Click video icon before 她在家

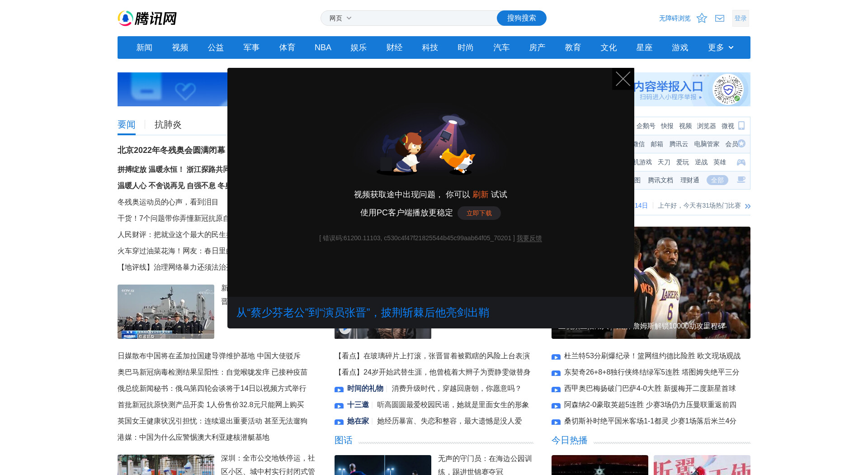339,422
